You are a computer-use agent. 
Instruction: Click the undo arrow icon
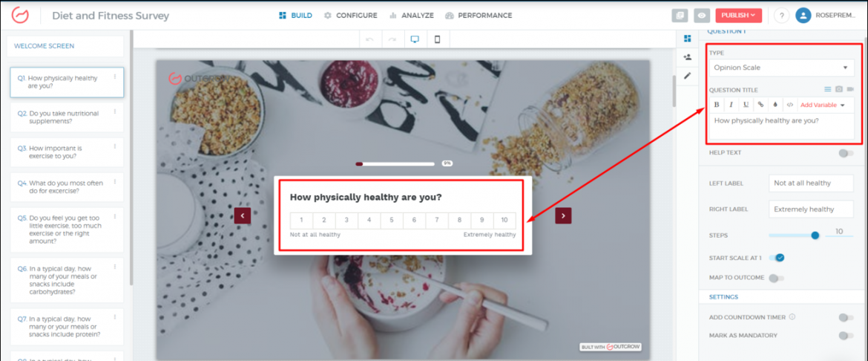click(369, 39)
